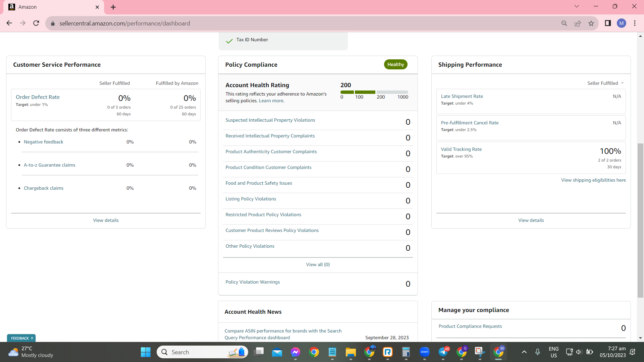Open A-to-z Guarantee claims link
644x362 pixels.
(x=50, y=165)
